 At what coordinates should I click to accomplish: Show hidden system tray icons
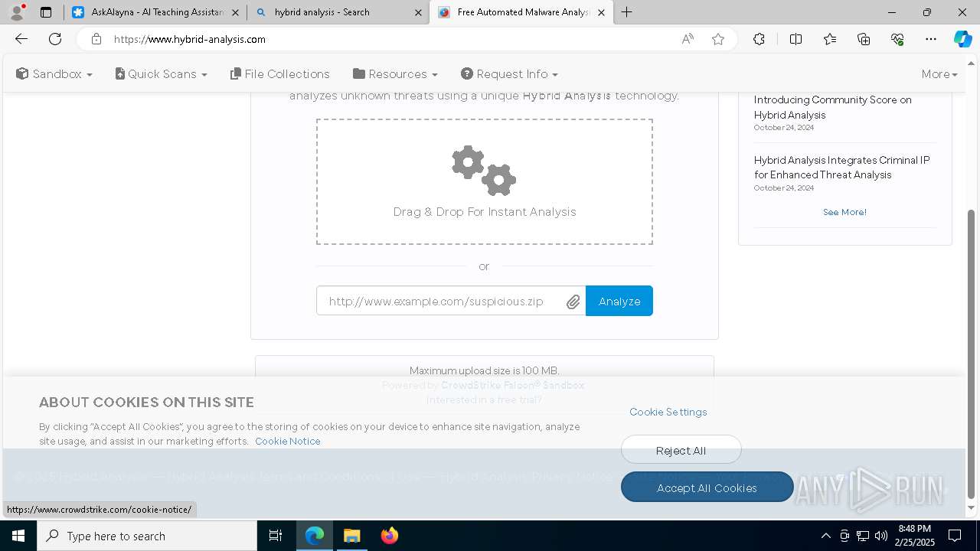[x=825, y=536]
